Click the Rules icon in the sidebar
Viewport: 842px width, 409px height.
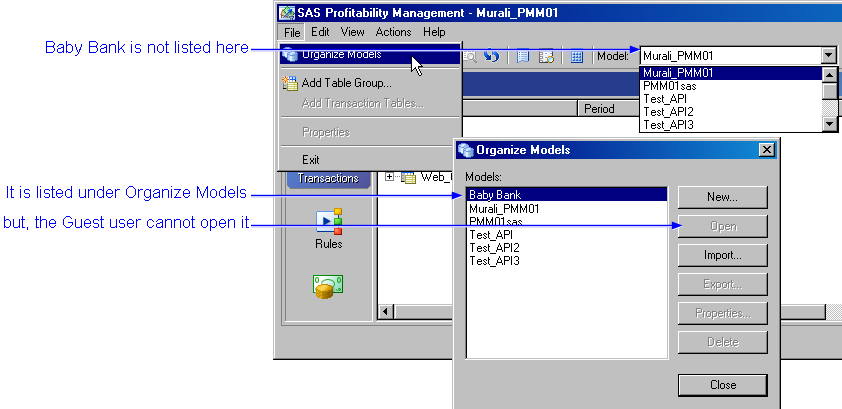(x=329, y=220)
